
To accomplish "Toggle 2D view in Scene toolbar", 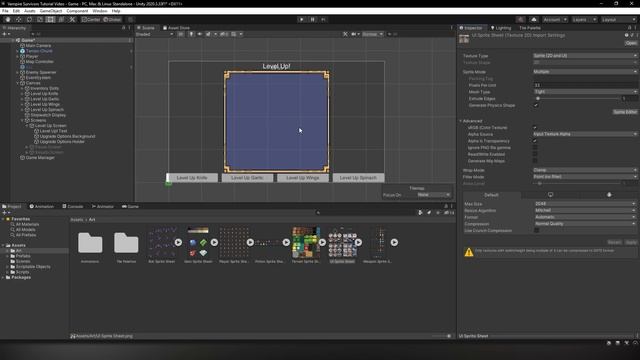I will [x=181, y=34].
